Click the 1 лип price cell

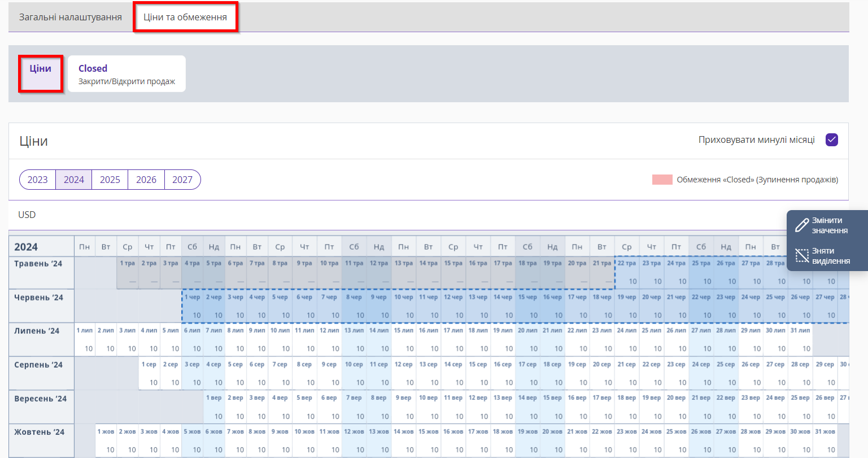85,339
